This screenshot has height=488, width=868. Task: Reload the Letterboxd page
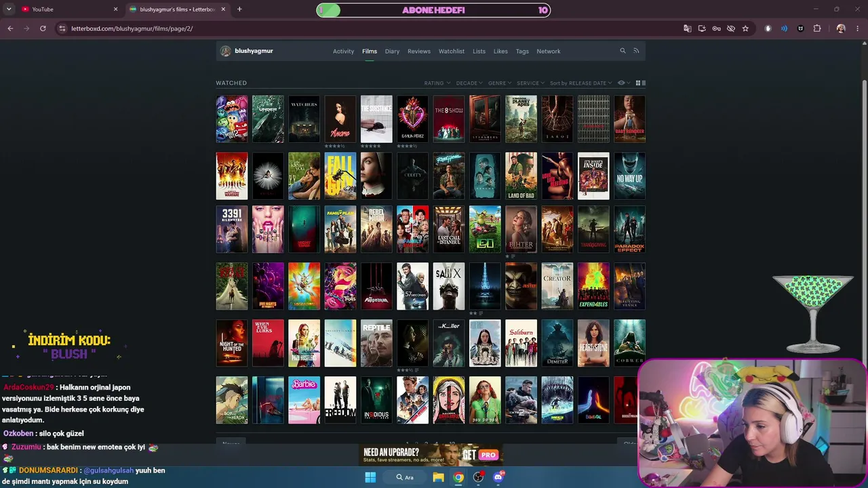[x=43, y=28]
